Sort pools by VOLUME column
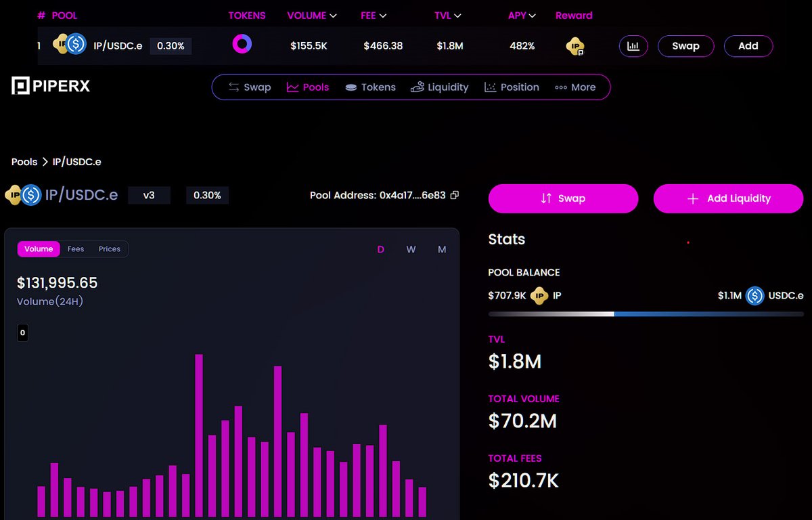Image resolution: width=812 pixels, height=520 pixels. pyautogui.click(x=312, y=15)
